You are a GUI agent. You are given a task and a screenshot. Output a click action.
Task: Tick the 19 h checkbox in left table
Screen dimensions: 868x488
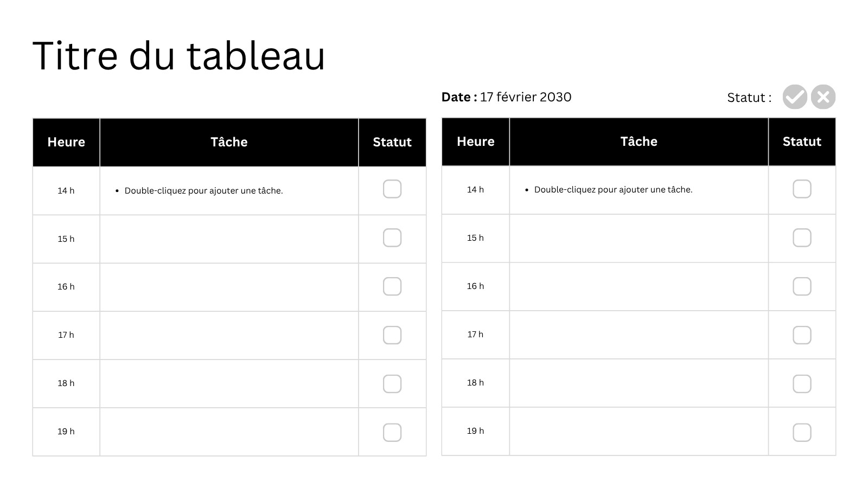[392, 433]
